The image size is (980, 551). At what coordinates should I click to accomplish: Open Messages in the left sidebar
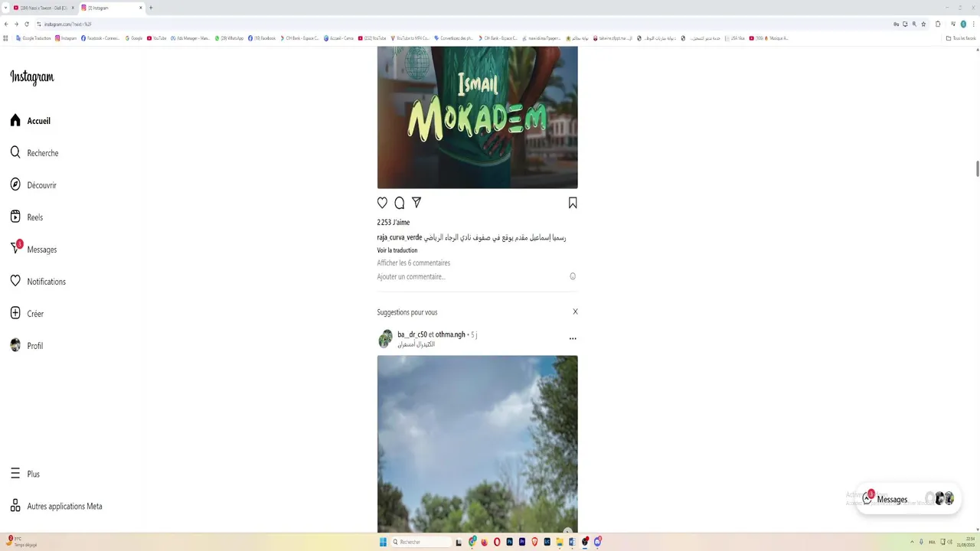tap(33, 249)
